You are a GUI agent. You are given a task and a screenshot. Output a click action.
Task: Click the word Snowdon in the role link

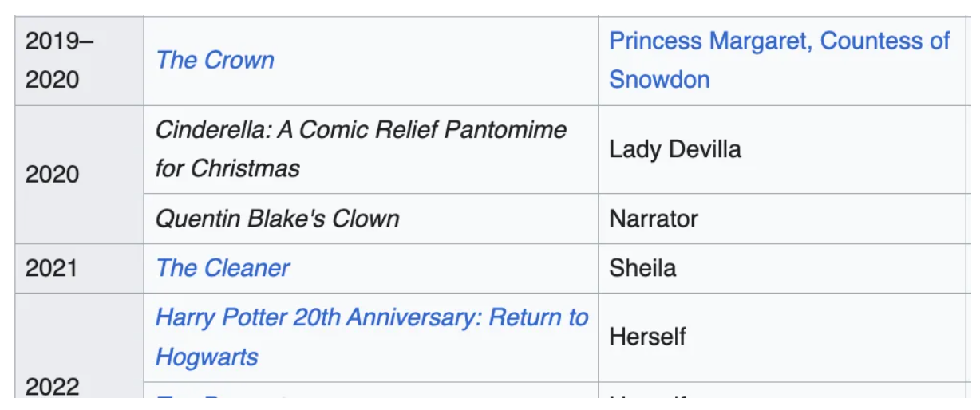coord(659,80)
